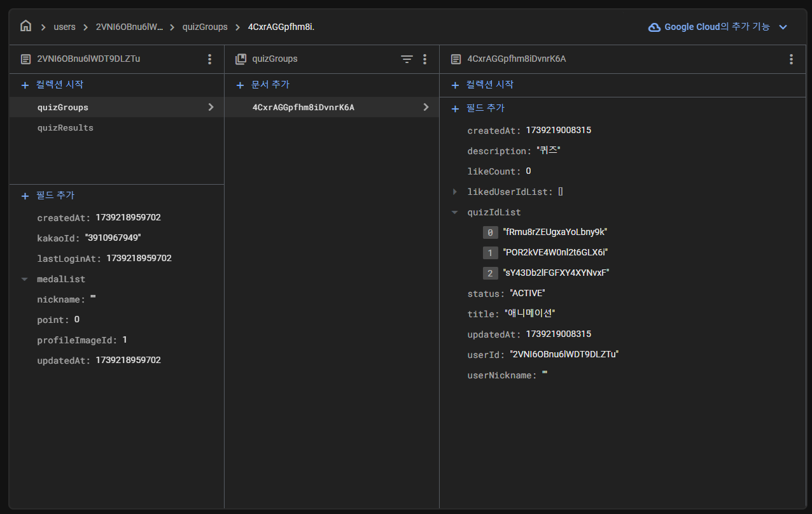The height and width of the screenshot is (514, 812).
Task: Add a field to the user document
Action: pyautogui.click(x=48, y=196)
